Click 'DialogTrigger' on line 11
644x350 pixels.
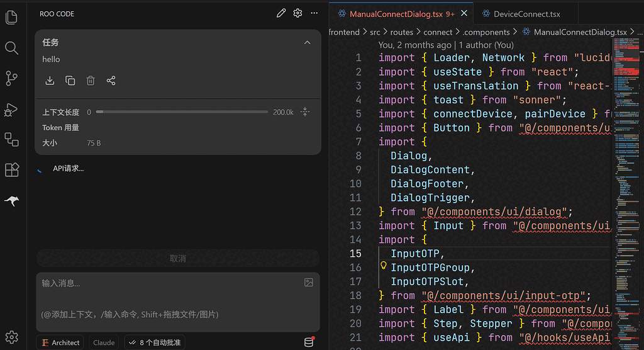[430, 198]
